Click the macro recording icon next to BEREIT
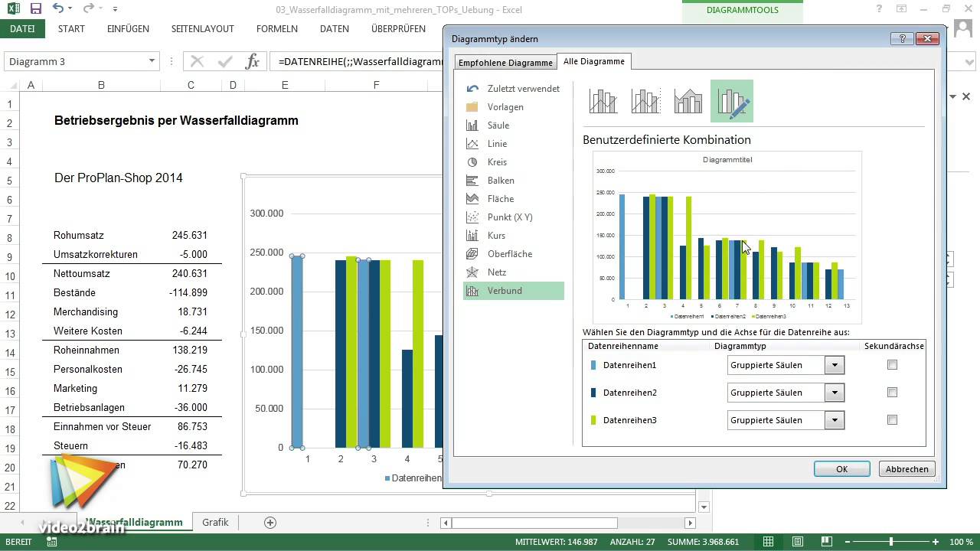 51,542
